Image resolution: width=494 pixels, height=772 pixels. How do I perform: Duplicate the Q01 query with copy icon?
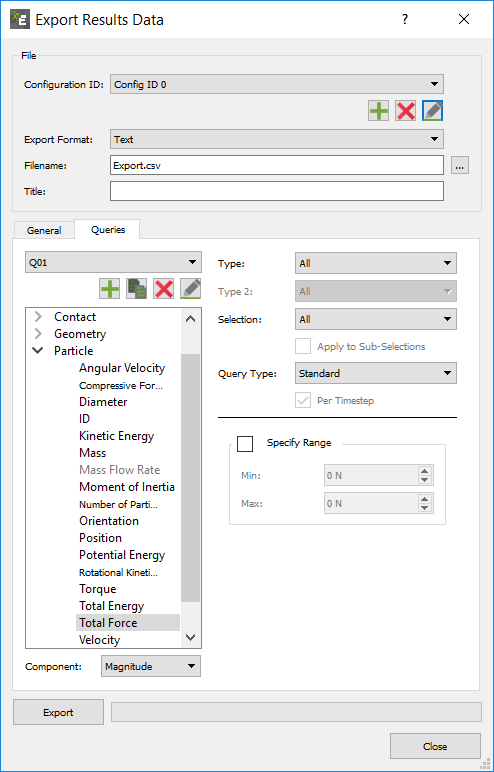point(136,289)
